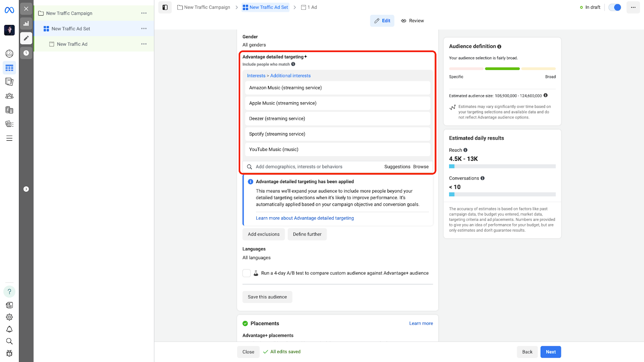The image size is (644, 362).
Task: Click Suggestions in targeting search bar
Action: (397, 167)
